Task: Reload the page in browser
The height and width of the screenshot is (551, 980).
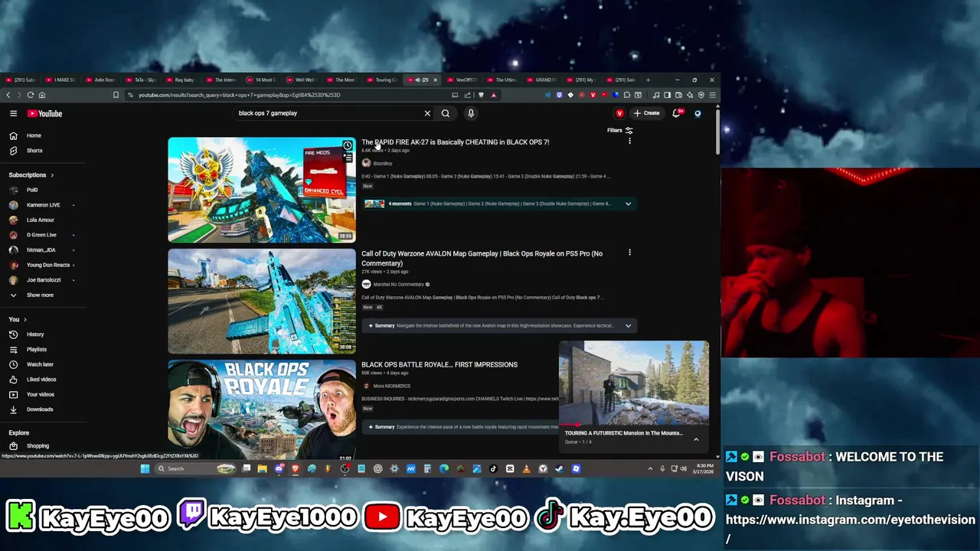Action: (31, 95)
